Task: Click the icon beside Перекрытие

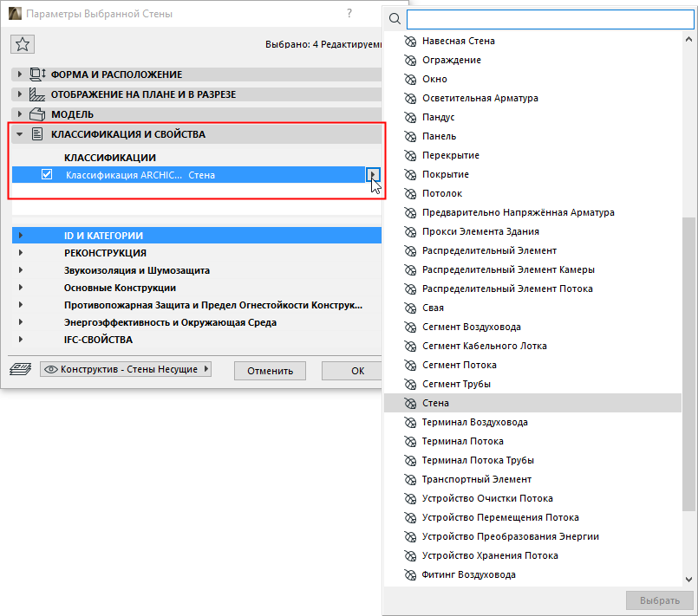Action: [x=410, y=155]
